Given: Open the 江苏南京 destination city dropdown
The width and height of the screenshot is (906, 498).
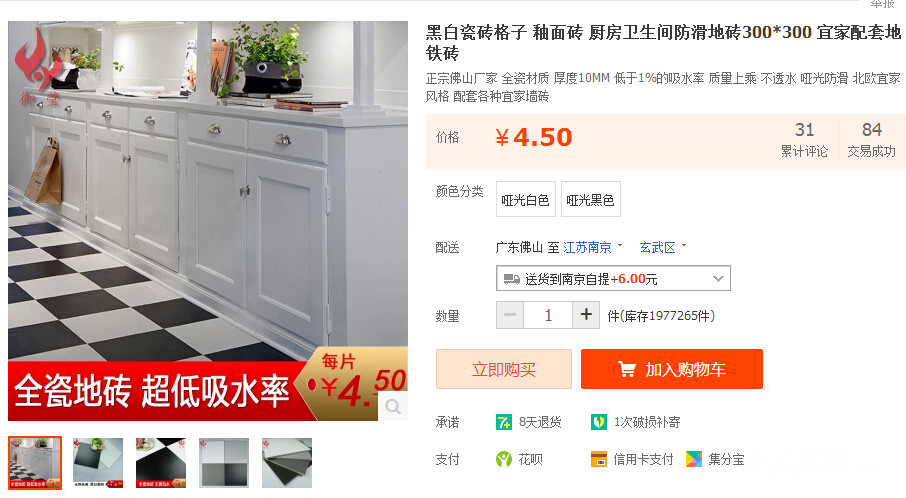Looking at the screenshot, I should (593, 247).
